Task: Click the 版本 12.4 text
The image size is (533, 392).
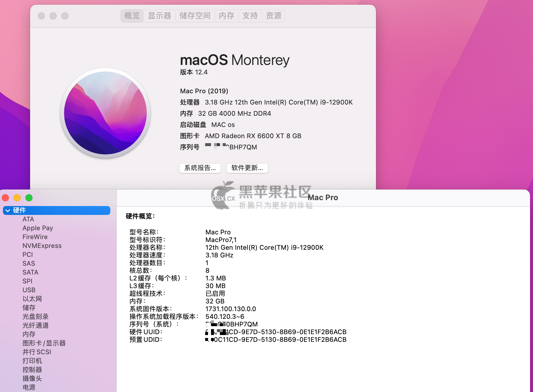Action: [194, 72]
